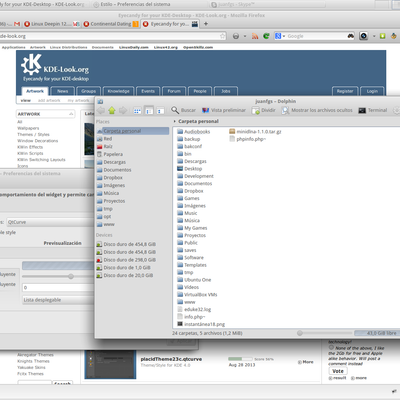
Task: Open KWin Effects link in sidebar
Action: (30, 147)
